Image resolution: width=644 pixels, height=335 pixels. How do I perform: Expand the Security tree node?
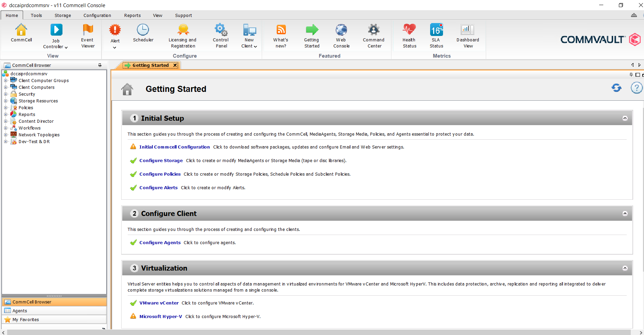5,94
